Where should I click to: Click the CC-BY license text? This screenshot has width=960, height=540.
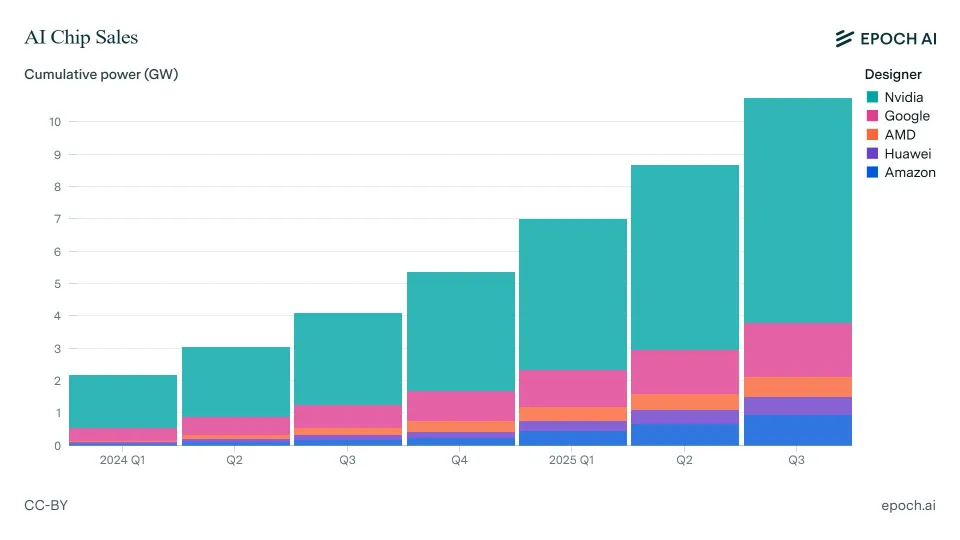[46, 506]
